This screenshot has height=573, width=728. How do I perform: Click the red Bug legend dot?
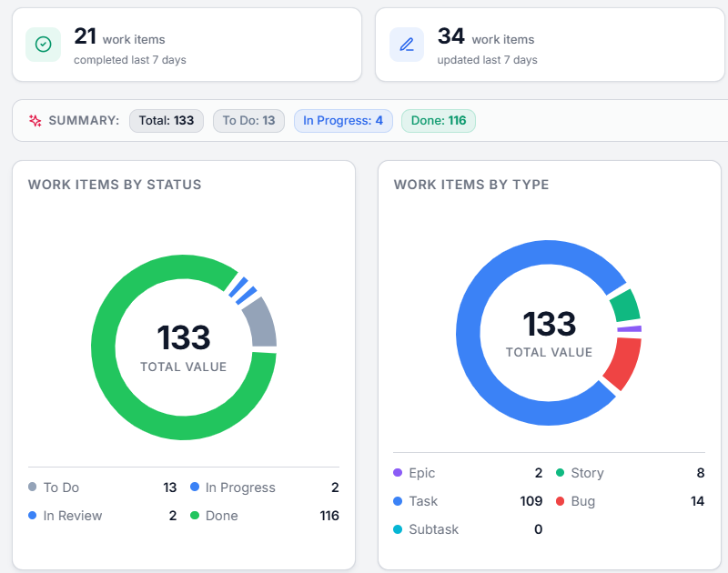pos(560,500)
